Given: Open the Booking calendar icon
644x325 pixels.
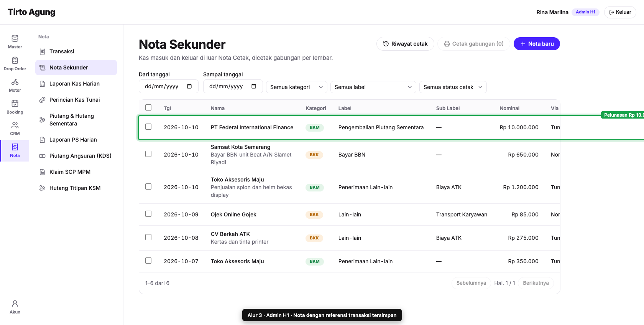Looking at the screenshot, I should 15,104.
